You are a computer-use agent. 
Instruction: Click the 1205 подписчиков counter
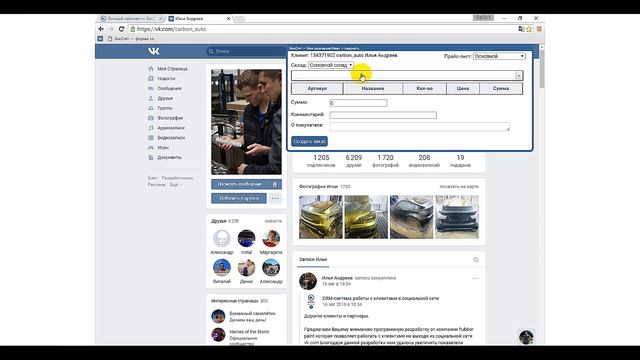click(321, 161)
